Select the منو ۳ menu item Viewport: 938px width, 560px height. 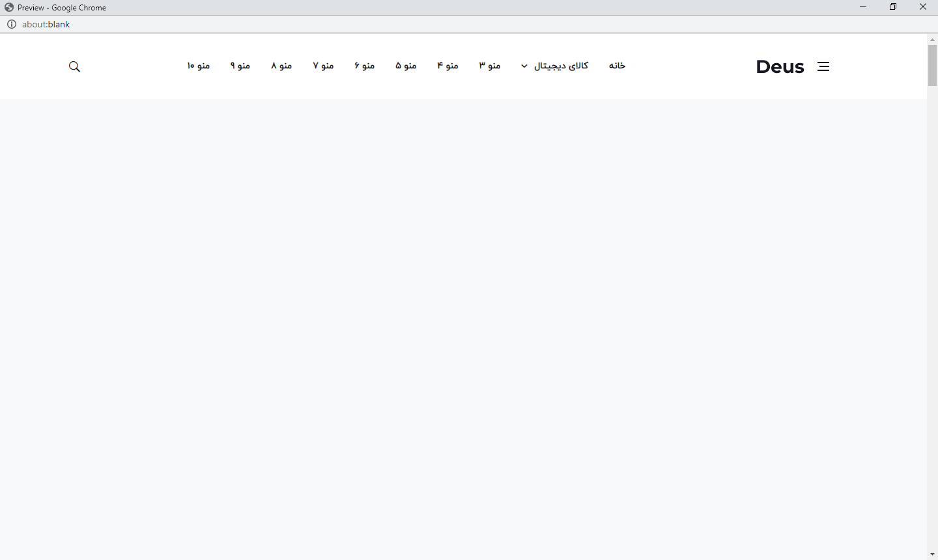click(x=490, y=66)
